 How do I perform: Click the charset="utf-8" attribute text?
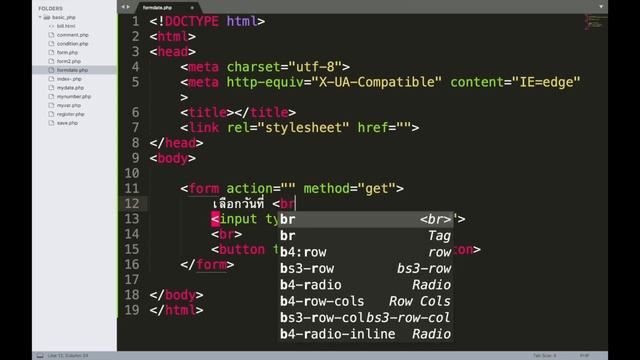(x=284, y=67)
